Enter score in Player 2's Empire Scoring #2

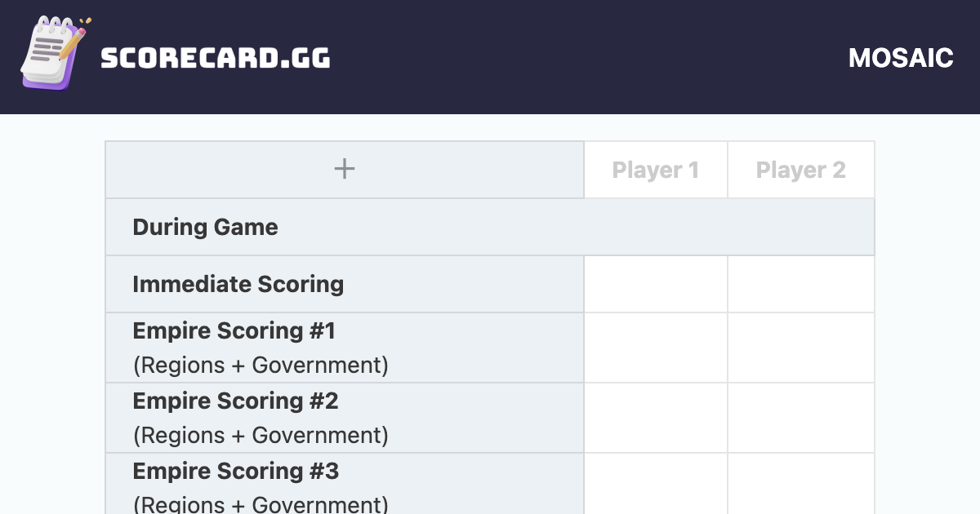click(800, 418)
